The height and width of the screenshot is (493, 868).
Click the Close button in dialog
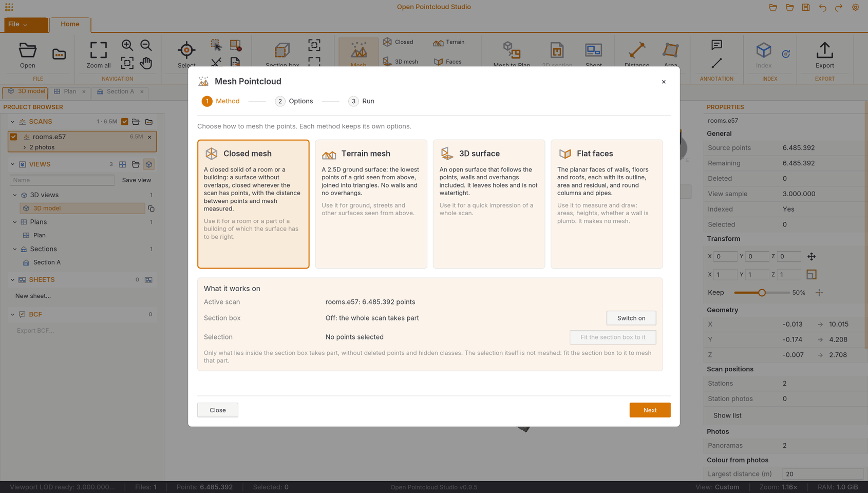218,410
